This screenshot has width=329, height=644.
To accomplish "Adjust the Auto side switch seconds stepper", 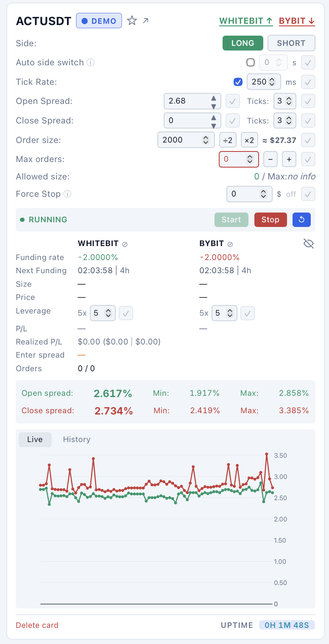I will 279,62.
